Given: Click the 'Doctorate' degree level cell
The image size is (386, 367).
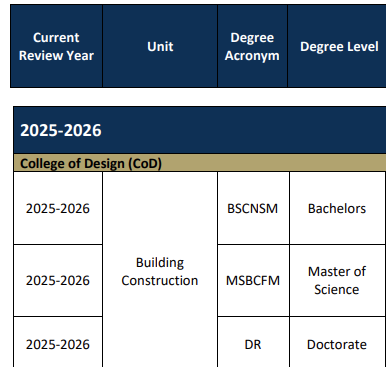Looking at the screenshot, I should [x=338, y=342].
